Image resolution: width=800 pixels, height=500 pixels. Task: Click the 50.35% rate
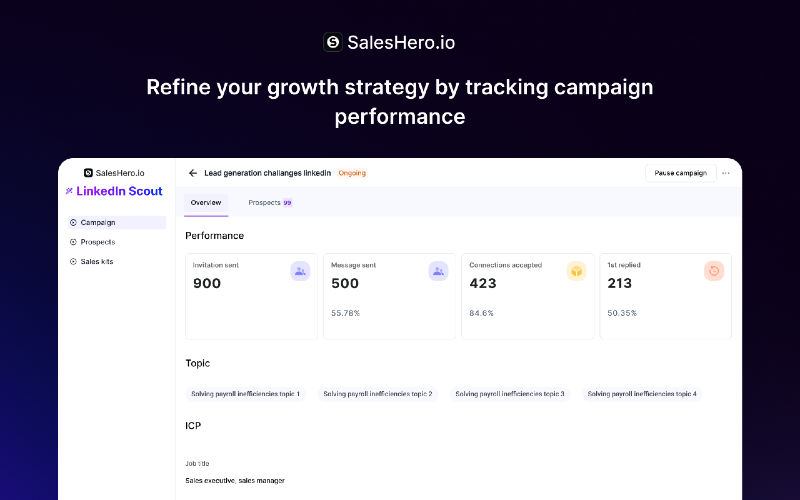pos(622,313)
